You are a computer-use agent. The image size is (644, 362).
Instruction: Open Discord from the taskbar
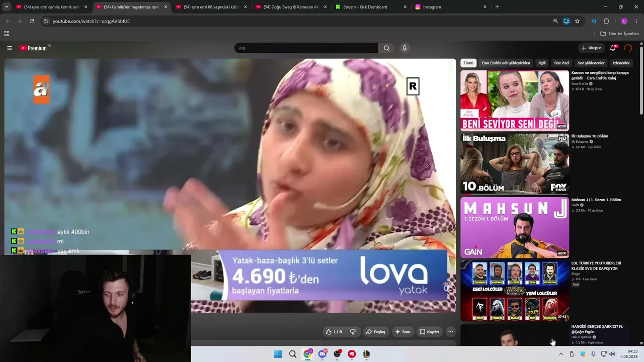[x=323, y=354]
